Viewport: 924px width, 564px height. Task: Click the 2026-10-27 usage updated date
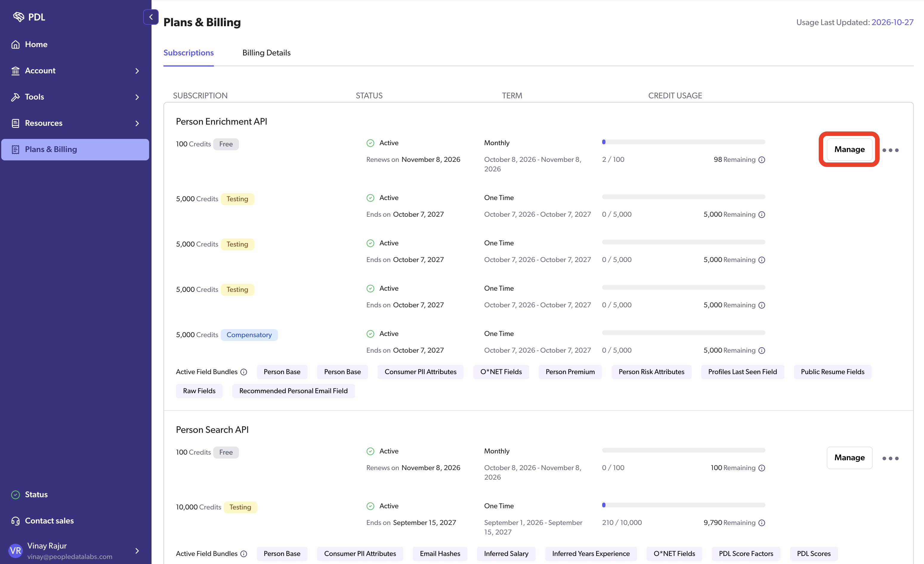coord(892,22)
